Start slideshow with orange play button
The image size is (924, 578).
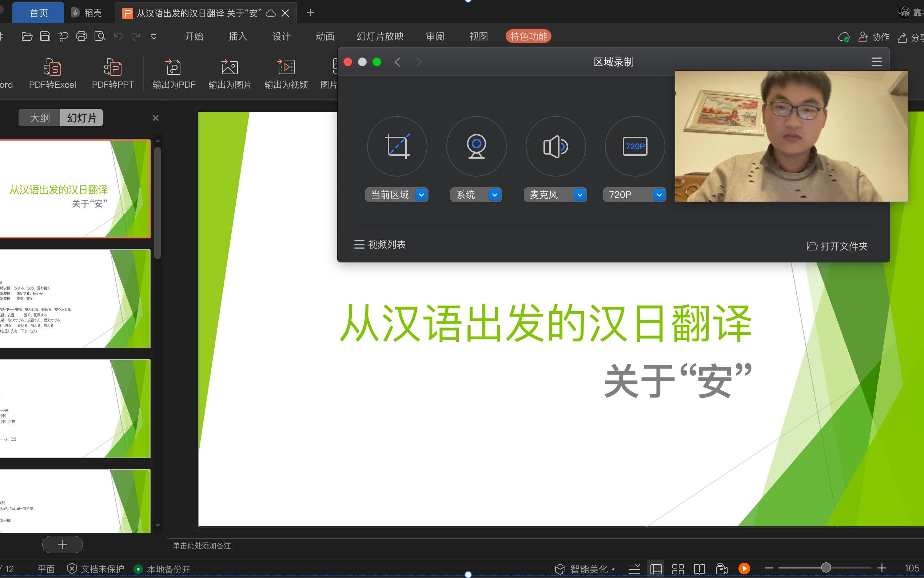tap(744, 569)
